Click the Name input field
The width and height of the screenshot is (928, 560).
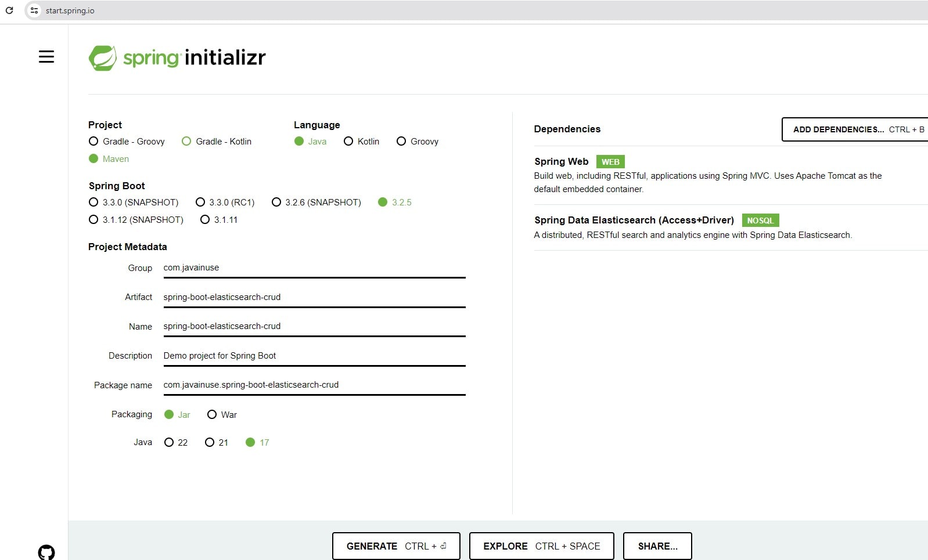(314, 327)
